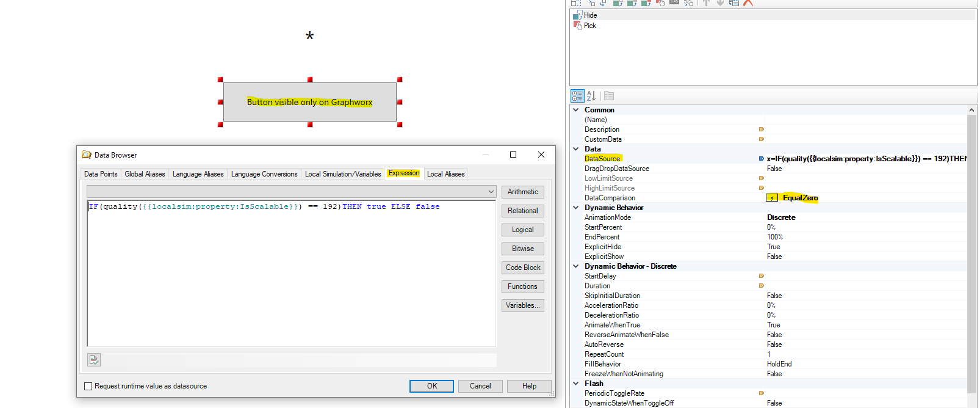Switch to the Data Points tab
Viewport: 980px width, 408px height.
click(101, 174)
